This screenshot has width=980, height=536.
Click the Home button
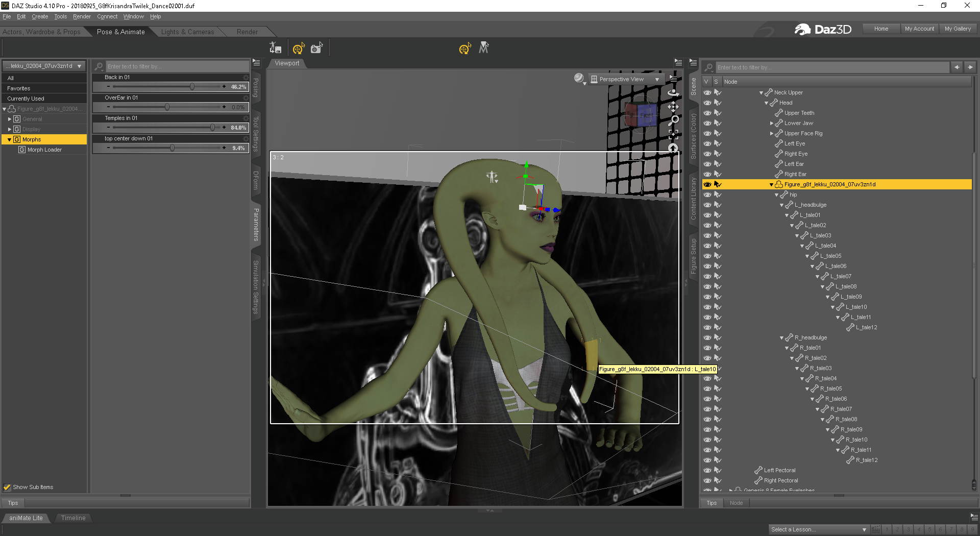881,29
